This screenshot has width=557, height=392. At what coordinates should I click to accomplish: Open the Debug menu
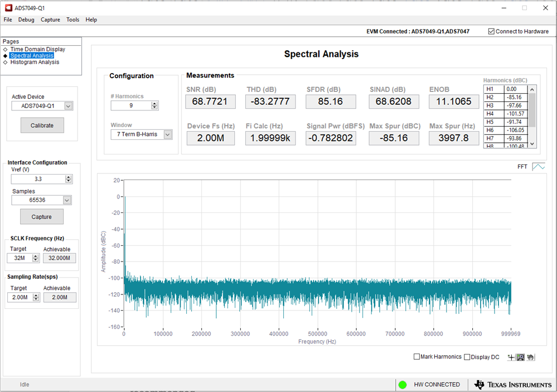point(26,20)
